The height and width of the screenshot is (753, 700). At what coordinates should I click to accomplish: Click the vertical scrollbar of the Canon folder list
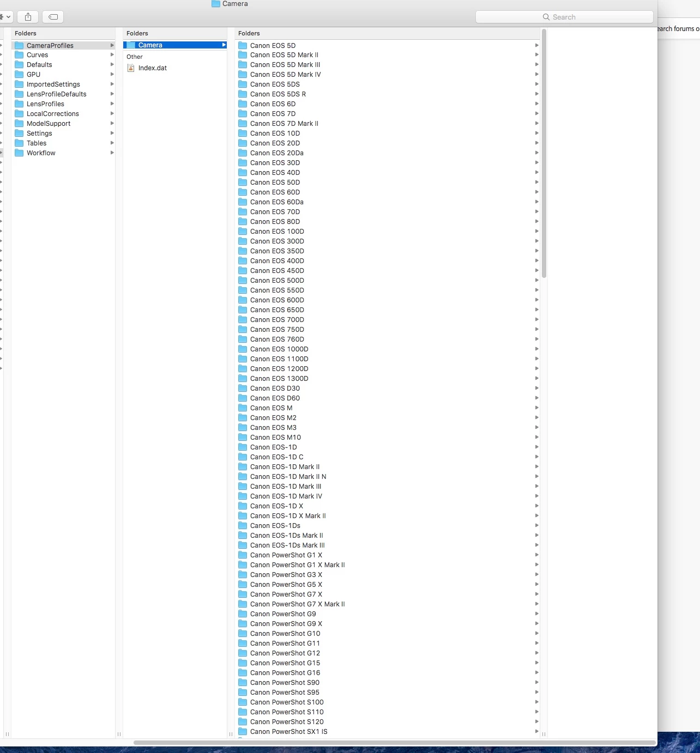(x=544, y=154)
